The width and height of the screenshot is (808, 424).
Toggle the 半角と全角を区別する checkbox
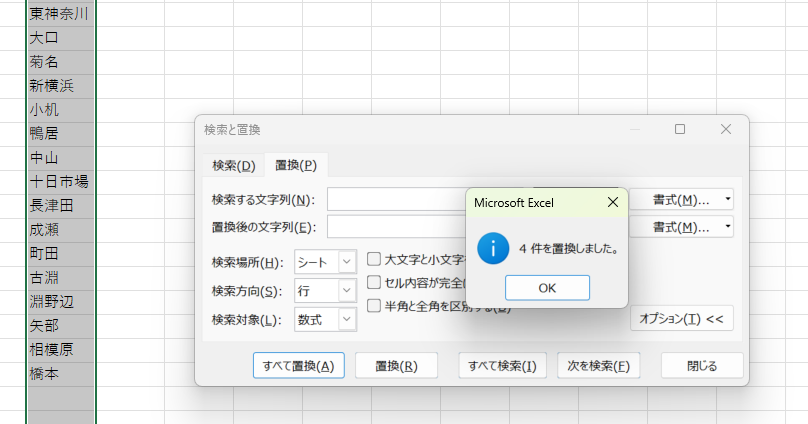(x=374, y=306)
